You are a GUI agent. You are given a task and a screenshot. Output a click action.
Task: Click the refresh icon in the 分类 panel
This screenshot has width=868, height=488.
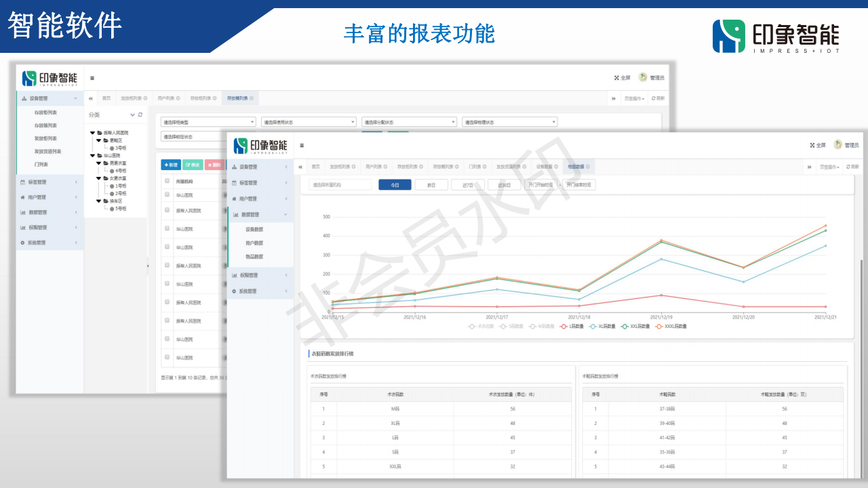pos(140,115)
